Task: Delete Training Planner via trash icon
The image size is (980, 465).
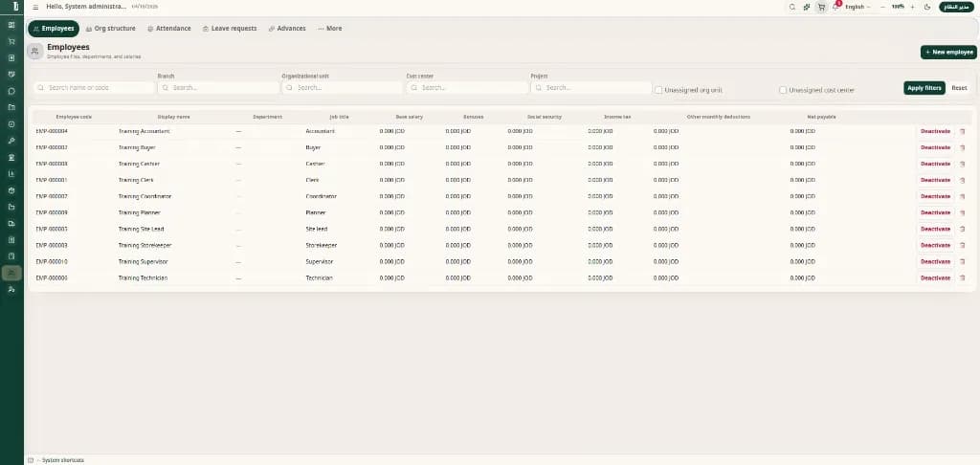Action: (963, 212)
